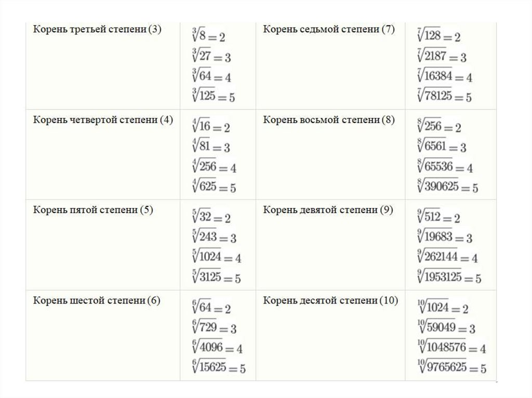Select the sixth root of 729 formula
Screen dimensions: 532x398
click(x=213, y=328)
